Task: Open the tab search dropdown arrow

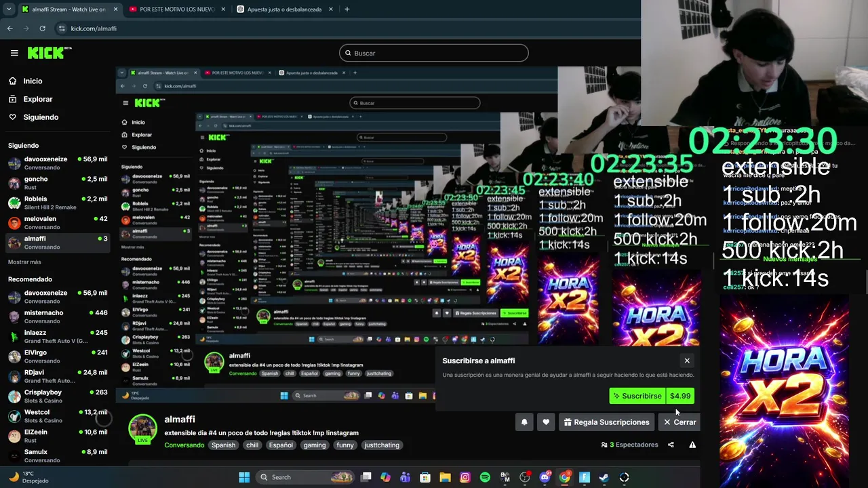Action: tap(9, 9)
